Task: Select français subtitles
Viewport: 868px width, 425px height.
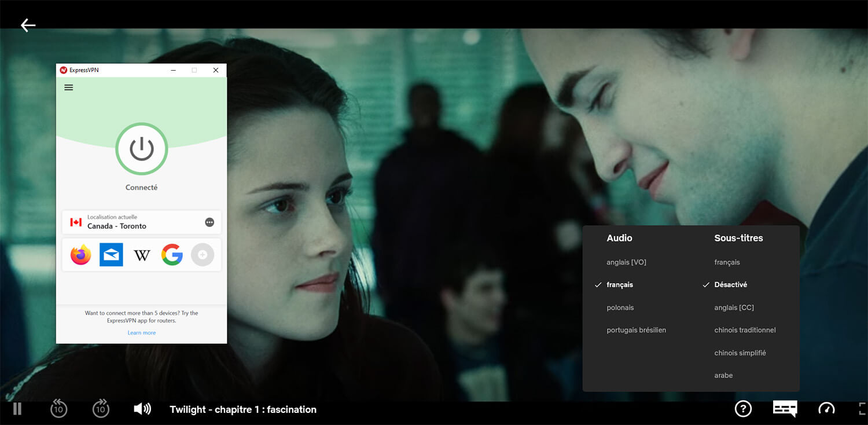Action: pyautogui.click(x=727, y=262)
